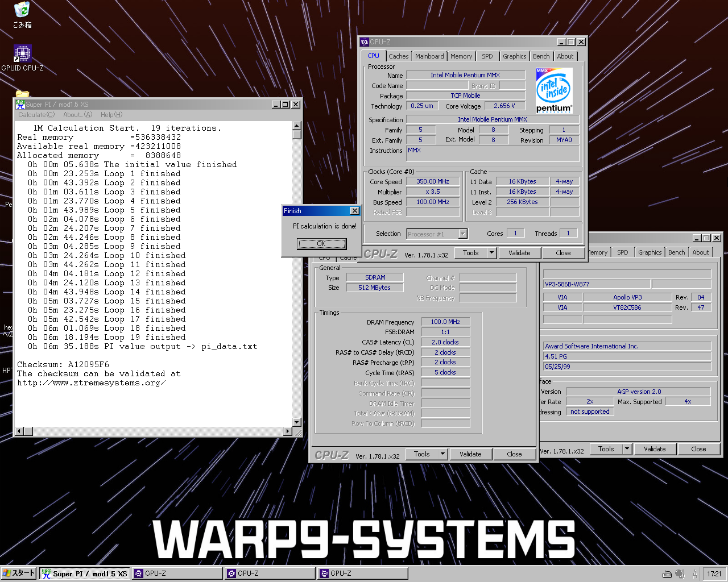Screen dimensions: 728x582
Task: Open Calculate menu in Super PI
Action: tap(36, 115)
